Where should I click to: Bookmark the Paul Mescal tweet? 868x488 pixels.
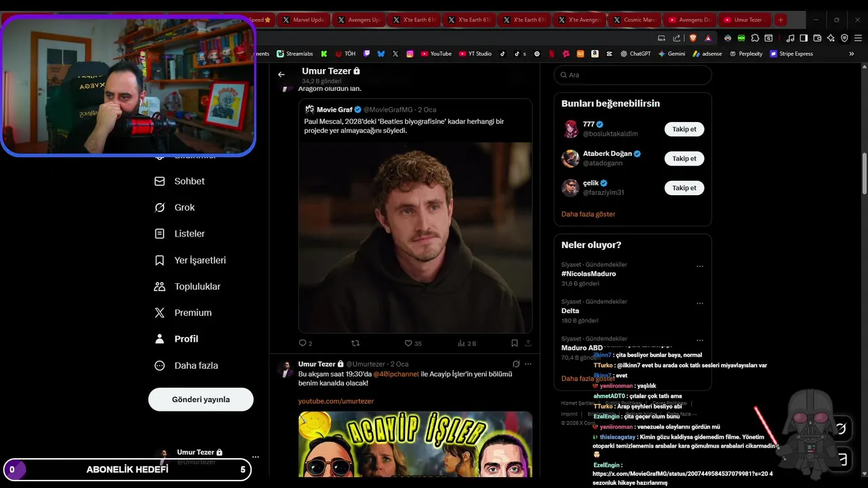click(515, 344)
